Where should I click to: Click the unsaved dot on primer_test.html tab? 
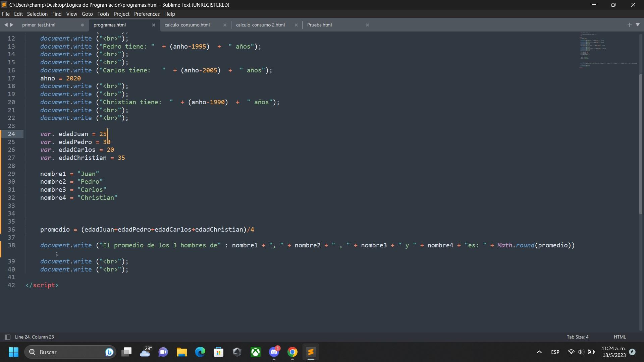pos(82,25)
